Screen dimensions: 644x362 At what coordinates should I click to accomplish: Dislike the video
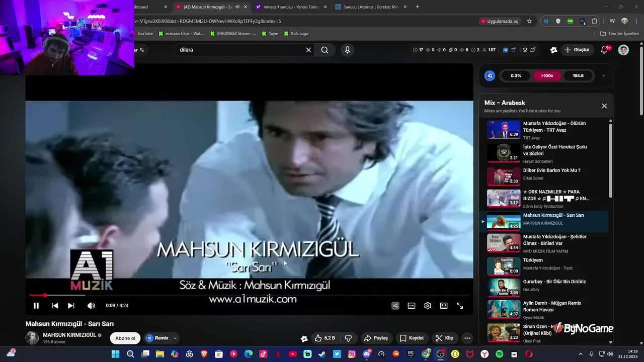pos(348,338)
